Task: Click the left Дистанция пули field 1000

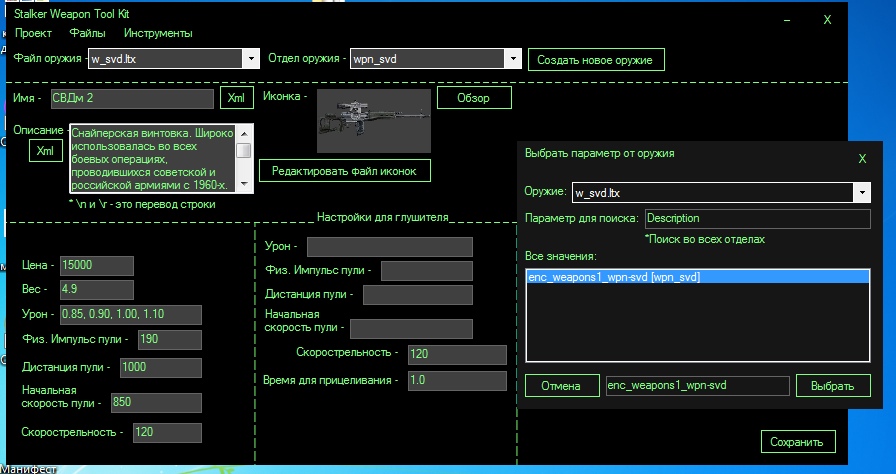Action: 161,368
